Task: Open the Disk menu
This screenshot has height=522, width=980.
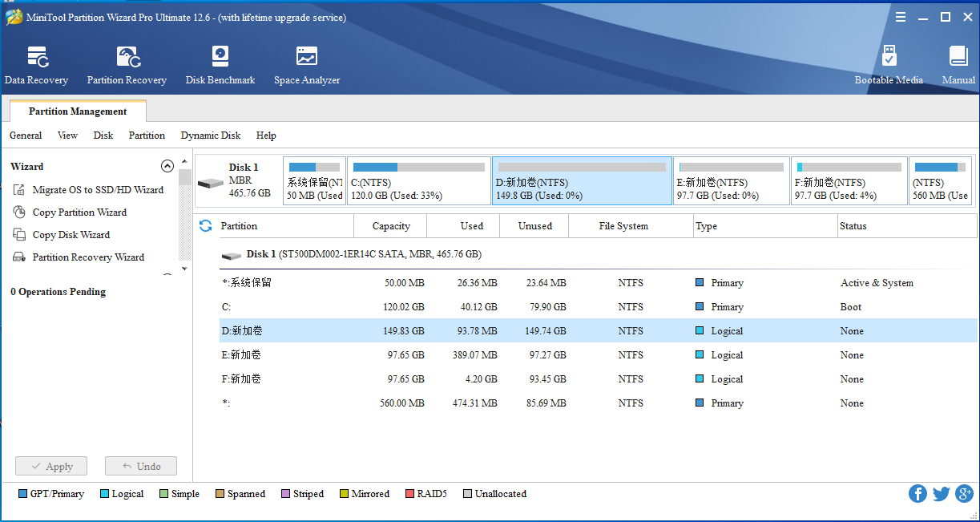Action: [x=103, y=136]
